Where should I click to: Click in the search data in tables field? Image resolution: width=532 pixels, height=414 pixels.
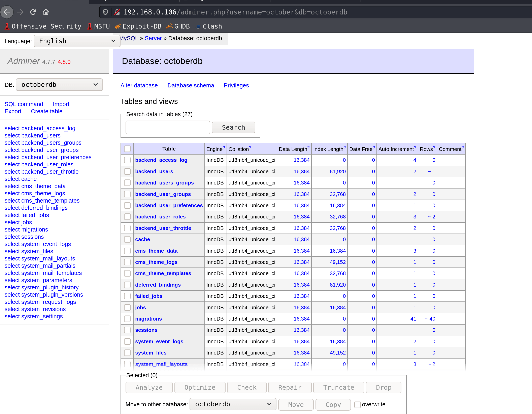click(168, 127)
